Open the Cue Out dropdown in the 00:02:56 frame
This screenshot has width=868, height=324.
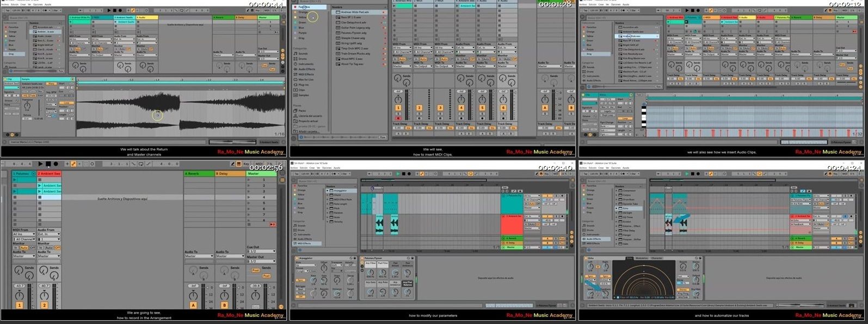[261, 251]
